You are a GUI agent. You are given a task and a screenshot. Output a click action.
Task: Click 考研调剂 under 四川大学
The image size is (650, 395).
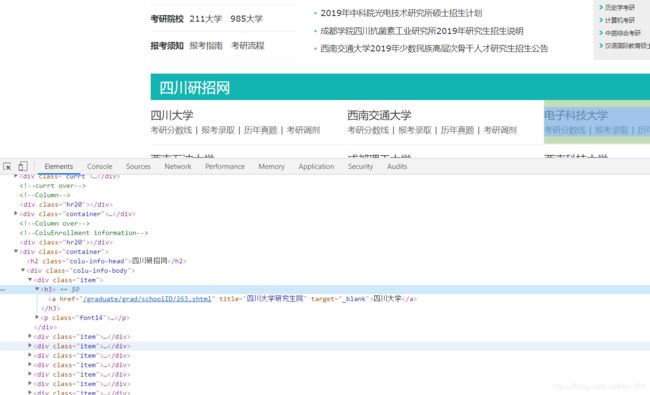(303, 130)
